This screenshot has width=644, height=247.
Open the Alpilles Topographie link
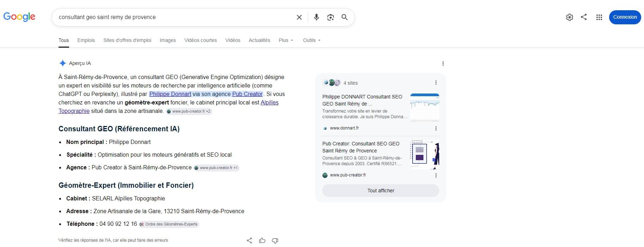point(168,107)
